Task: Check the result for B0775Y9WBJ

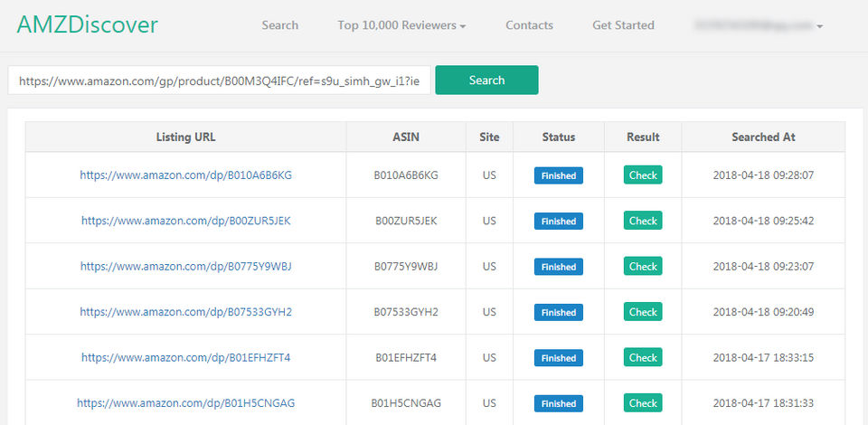Action: pyautogui.click(x=643, y=266)
